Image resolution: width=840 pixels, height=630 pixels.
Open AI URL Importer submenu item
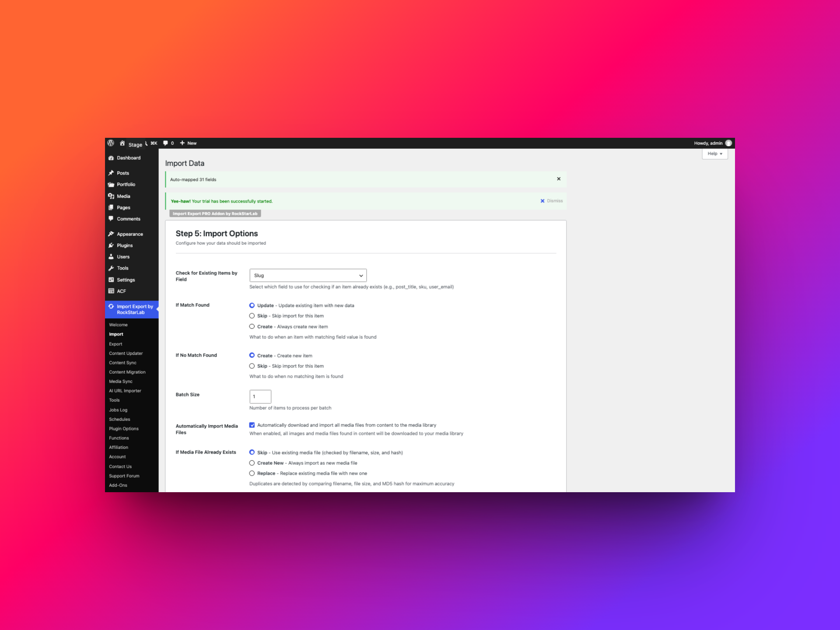(125, 391)
